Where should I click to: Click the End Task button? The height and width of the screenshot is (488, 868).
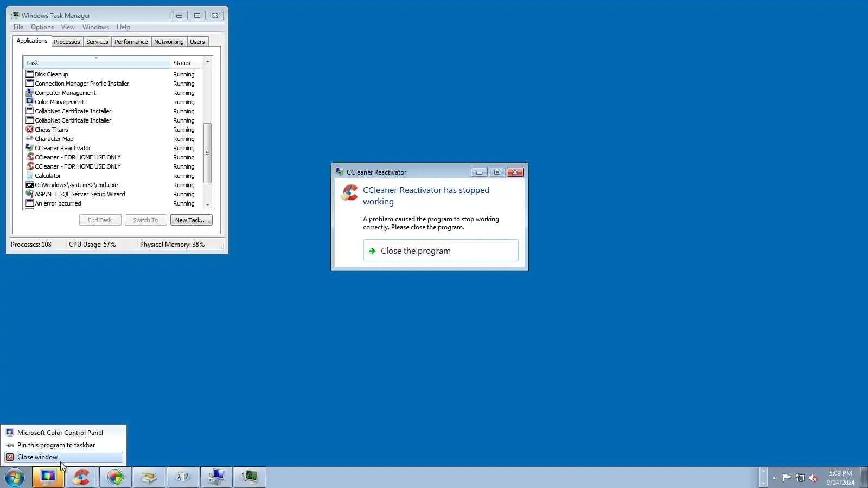(x=100, y=220)
